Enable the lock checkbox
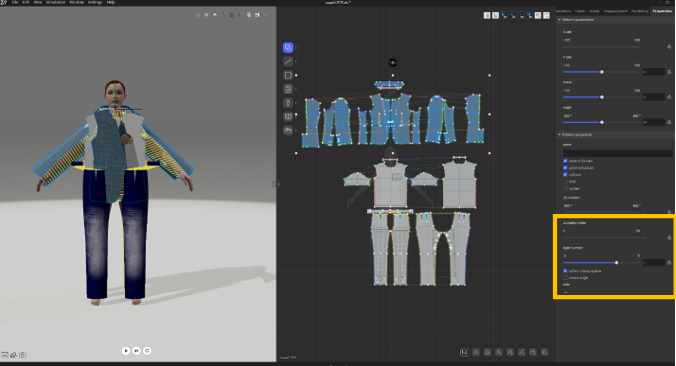Image resolution: width=676 pixels, height=366 pixels. pos(565,181)
